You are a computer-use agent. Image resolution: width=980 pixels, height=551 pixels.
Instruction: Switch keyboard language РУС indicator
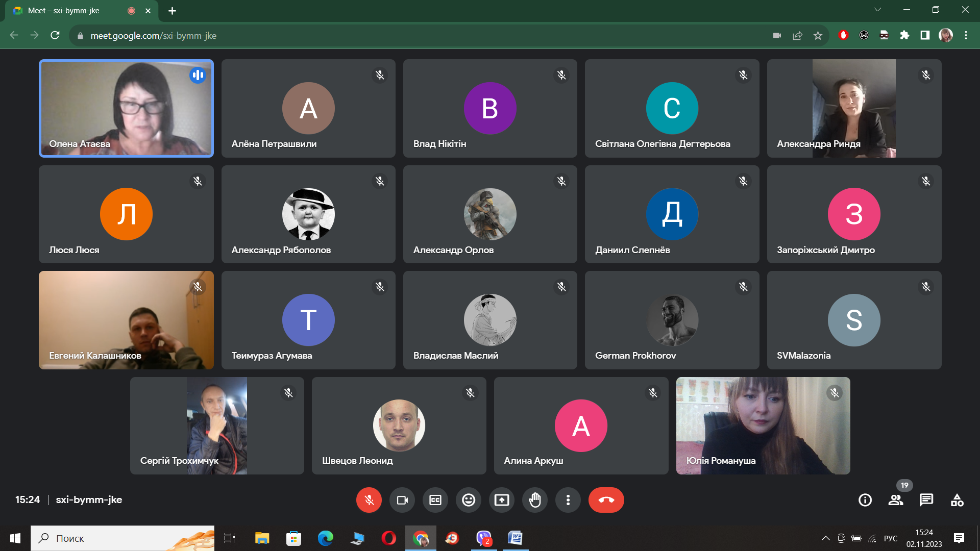[x=891, y=538]
